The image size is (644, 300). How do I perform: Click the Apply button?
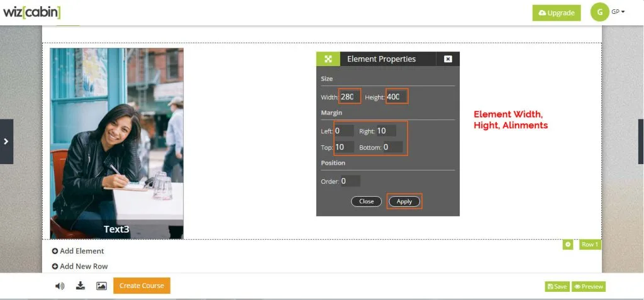[x=404, y=201]
